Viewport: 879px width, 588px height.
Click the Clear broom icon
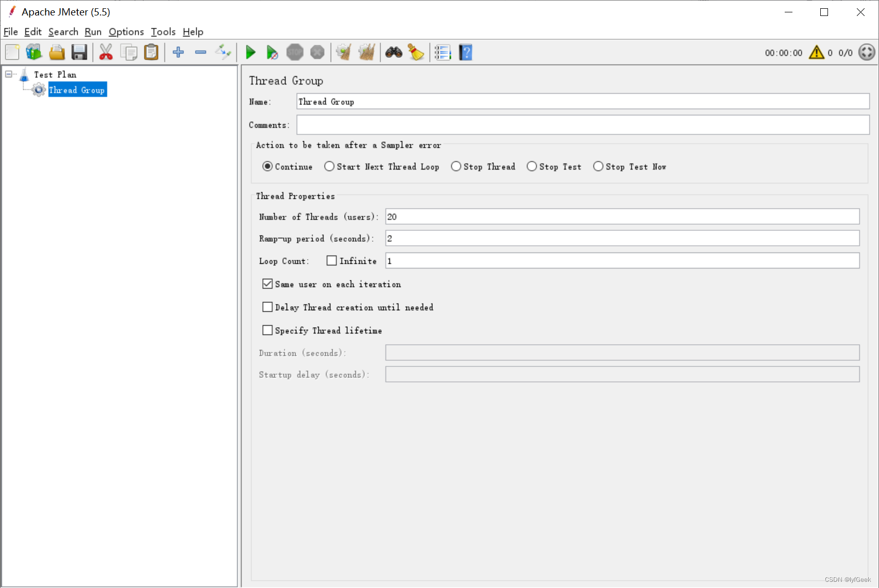point(344,53)
